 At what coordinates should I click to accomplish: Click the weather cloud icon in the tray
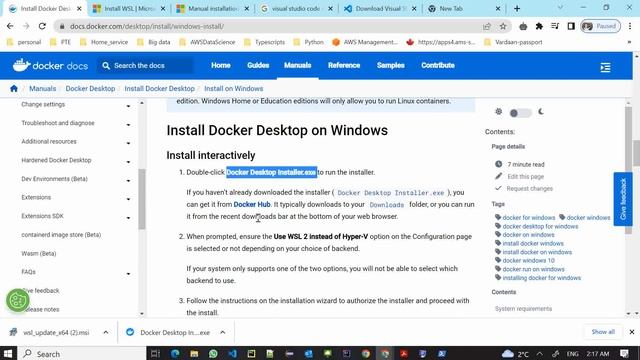[508, 353]
